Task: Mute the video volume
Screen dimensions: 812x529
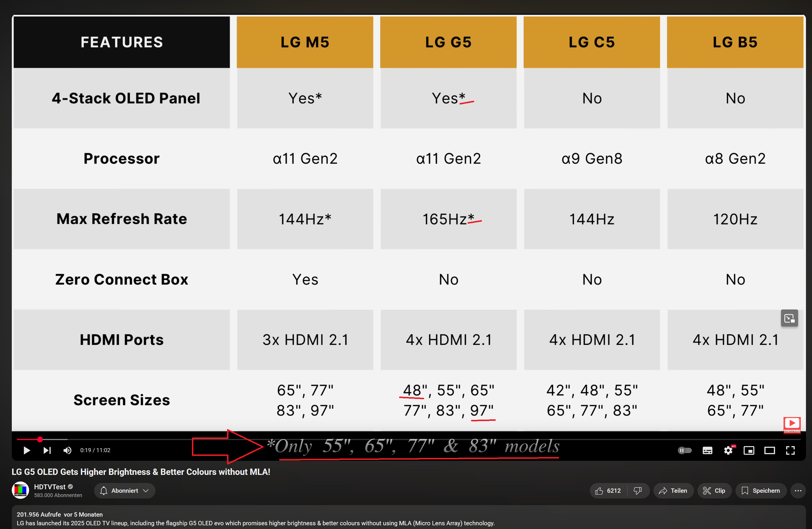Action: (67, 450)
